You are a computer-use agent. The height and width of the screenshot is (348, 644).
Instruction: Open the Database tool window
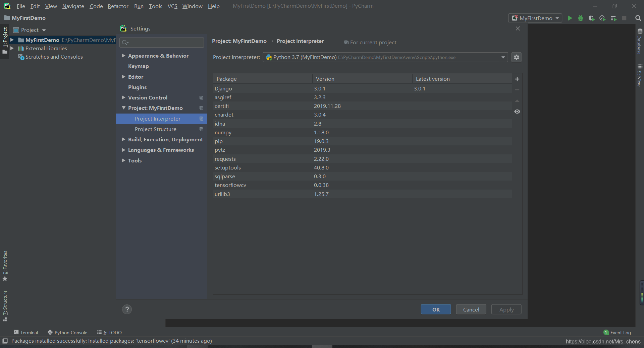point(640,42)
